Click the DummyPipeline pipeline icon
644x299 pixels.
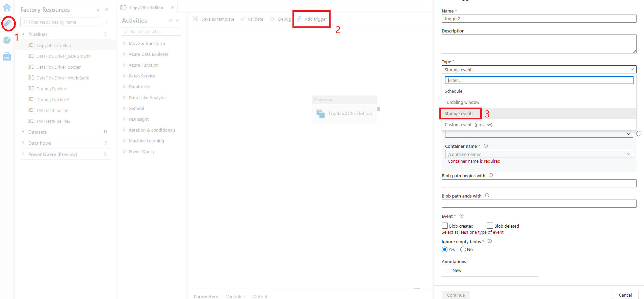click(x=31, y=89)
